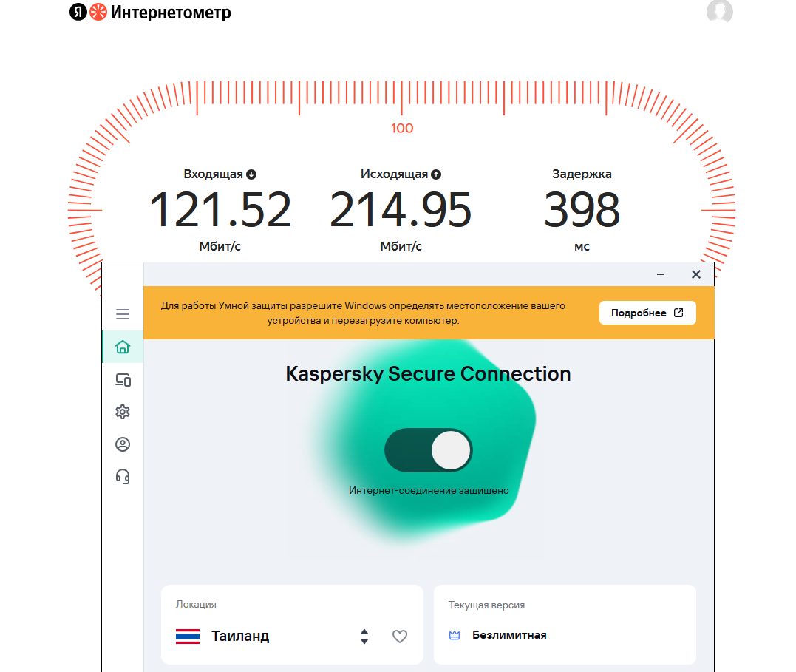The width and height of the screenshot is (796, 672).
Task: Click the 100 mark on speed gauge
Action: [402, 129]
